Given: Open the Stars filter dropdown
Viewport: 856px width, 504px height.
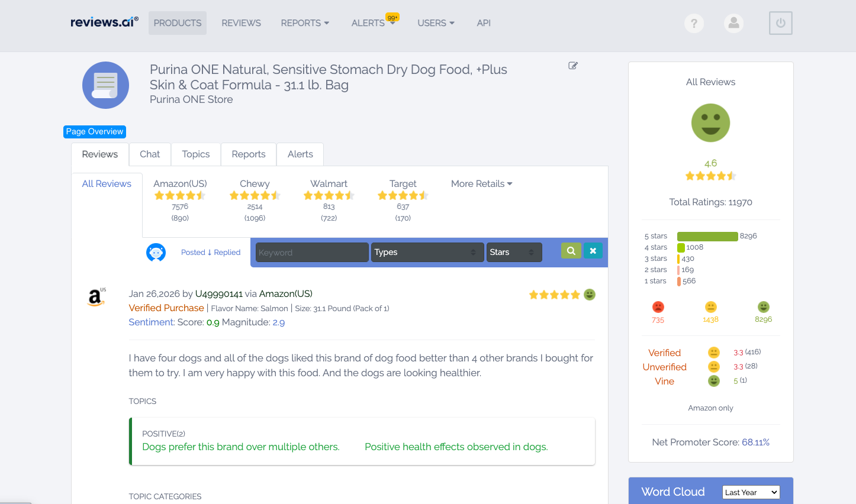Looking at the screenshot, I should tap(514, 252).
